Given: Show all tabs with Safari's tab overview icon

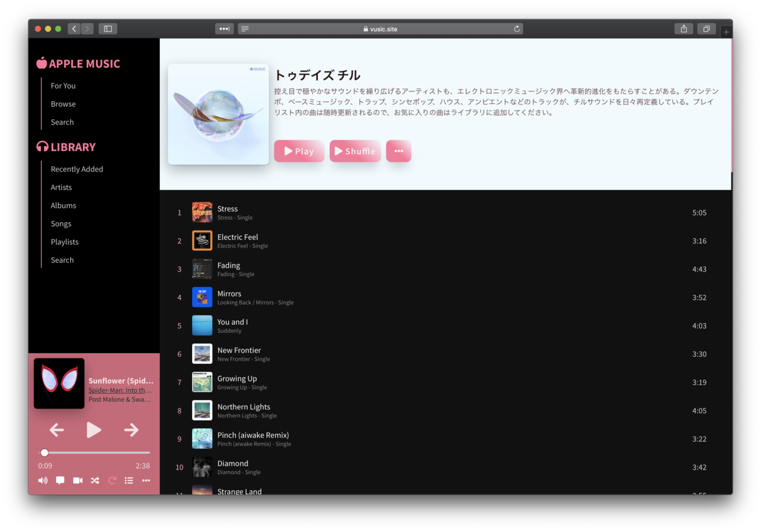Looking at the screenshot, I should pos(706,28).
